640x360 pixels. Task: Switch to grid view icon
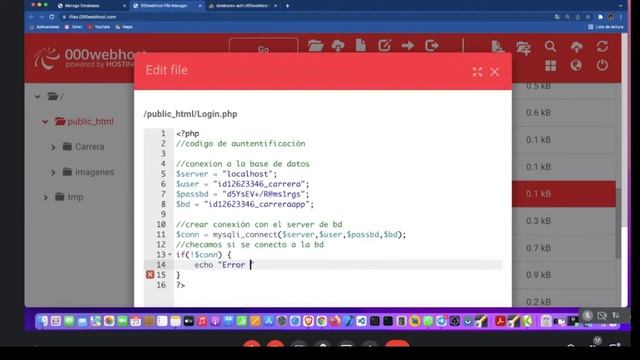(551, 65)
